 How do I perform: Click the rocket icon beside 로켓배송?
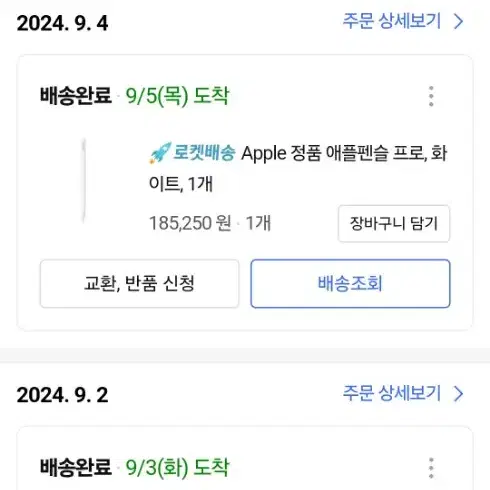click(x=160, y=153)
